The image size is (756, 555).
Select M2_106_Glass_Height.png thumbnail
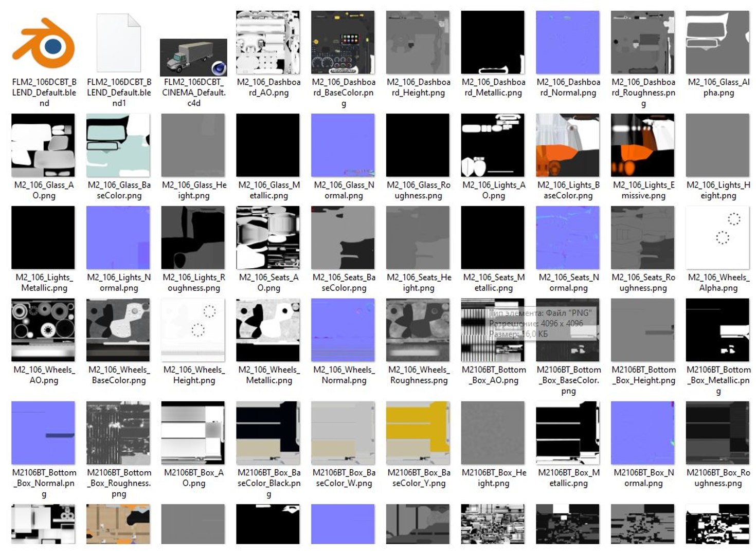[x=193, y=145]
